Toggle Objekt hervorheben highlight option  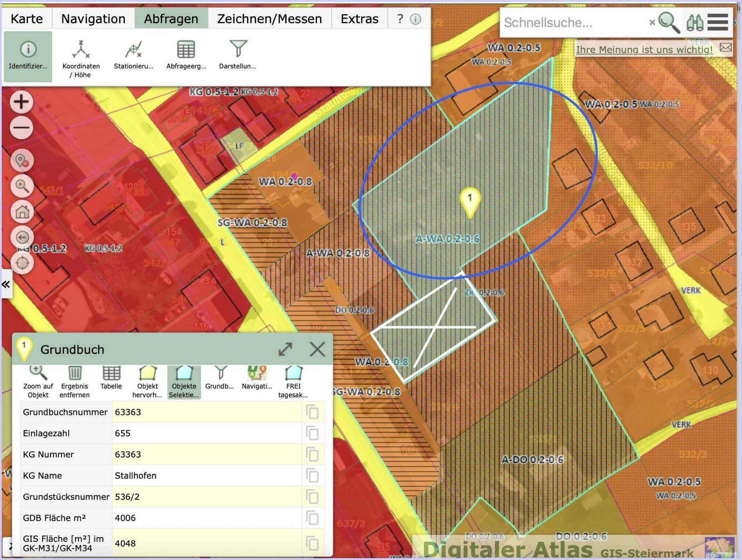click(x=147, y=382)
